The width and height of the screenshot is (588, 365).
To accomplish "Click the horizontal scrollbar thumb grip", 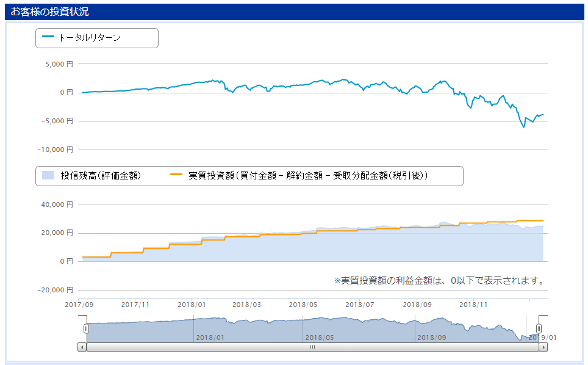I will [312, 347].
